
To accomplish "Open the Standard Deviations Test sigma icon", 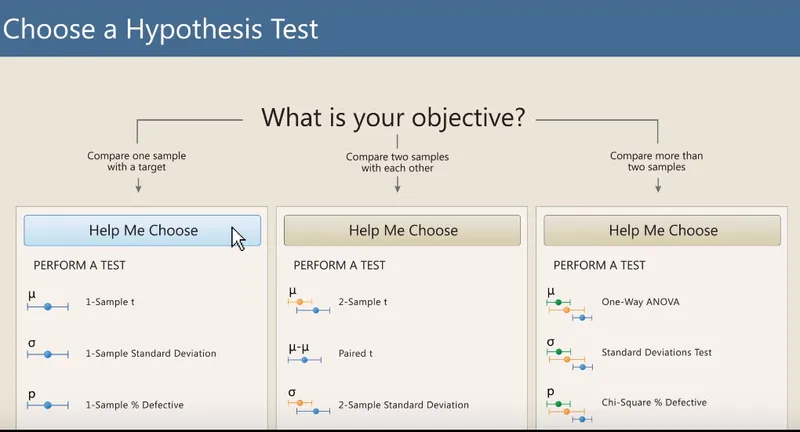I will pyautogui.click(x=569, y=354).
